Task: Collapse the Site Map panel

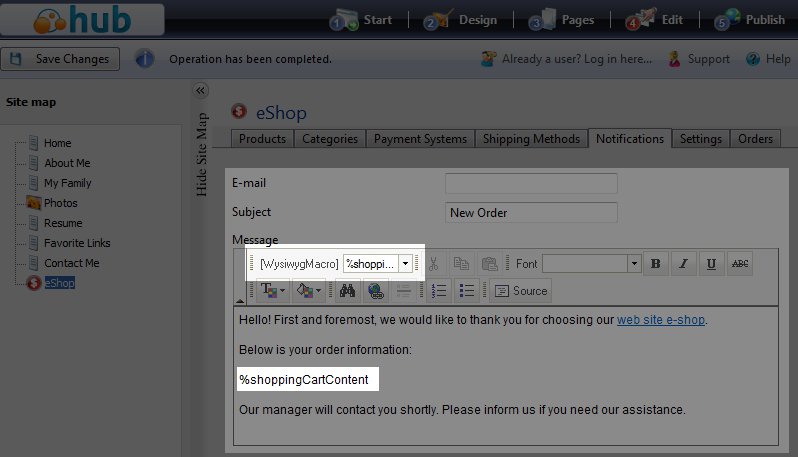Action: (200, 91)
